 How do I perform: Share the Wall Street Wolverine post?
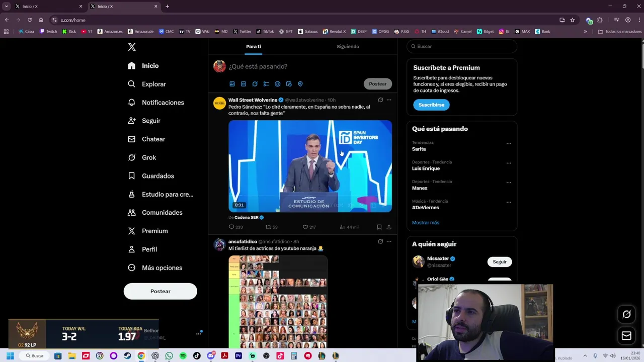(389, 227)
